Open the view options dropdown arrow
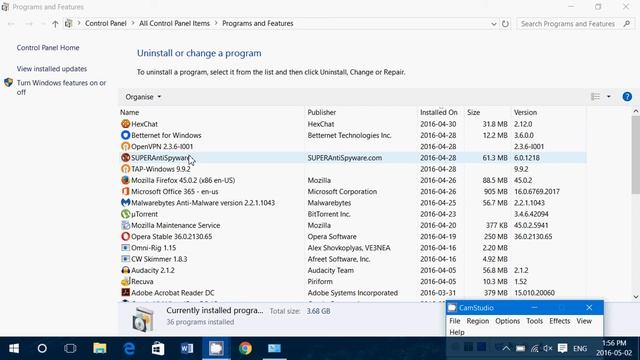This screenshot has width=640, height=360. coord(609,97)
